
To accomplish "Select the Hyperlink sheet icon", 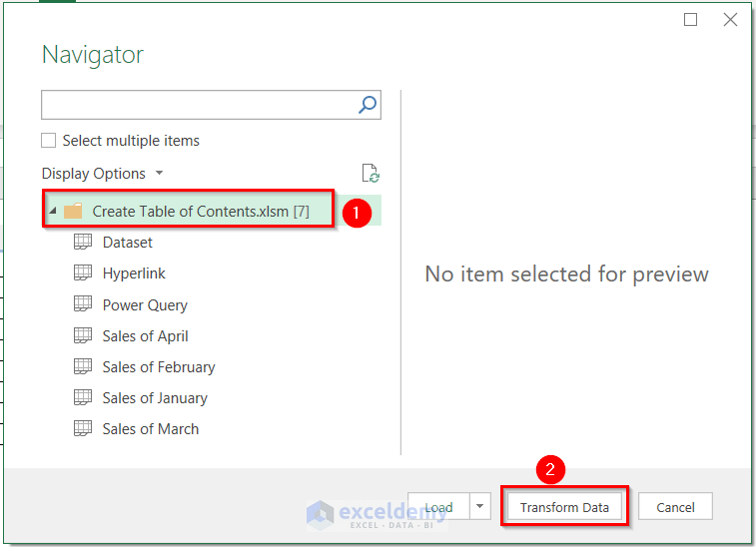I will coord(83,273).
